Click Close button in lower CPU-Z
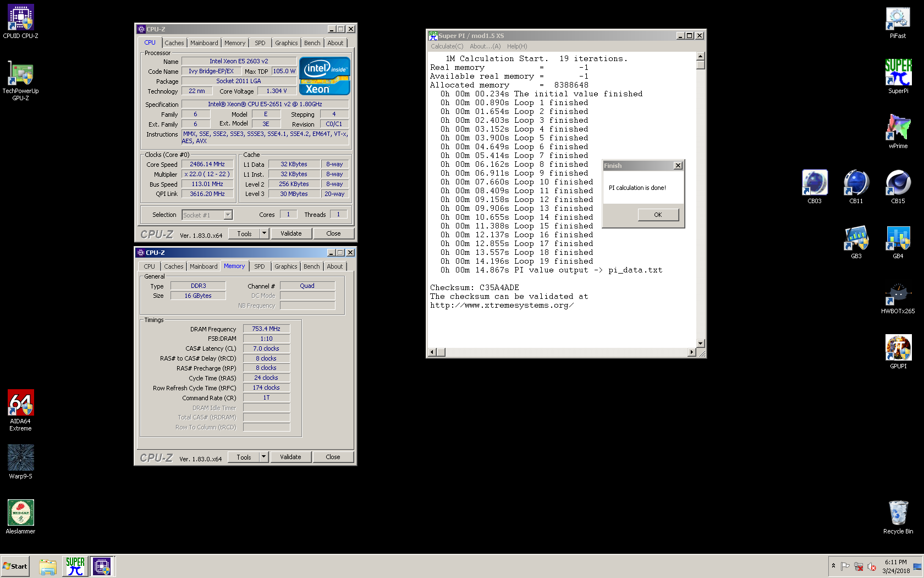 tap(333, 457)
